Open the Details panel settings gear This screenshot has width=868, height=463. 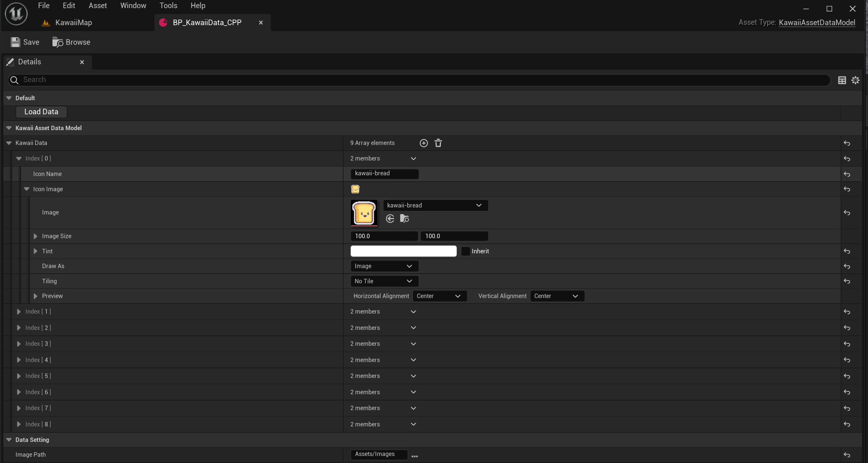pos(855,80)
